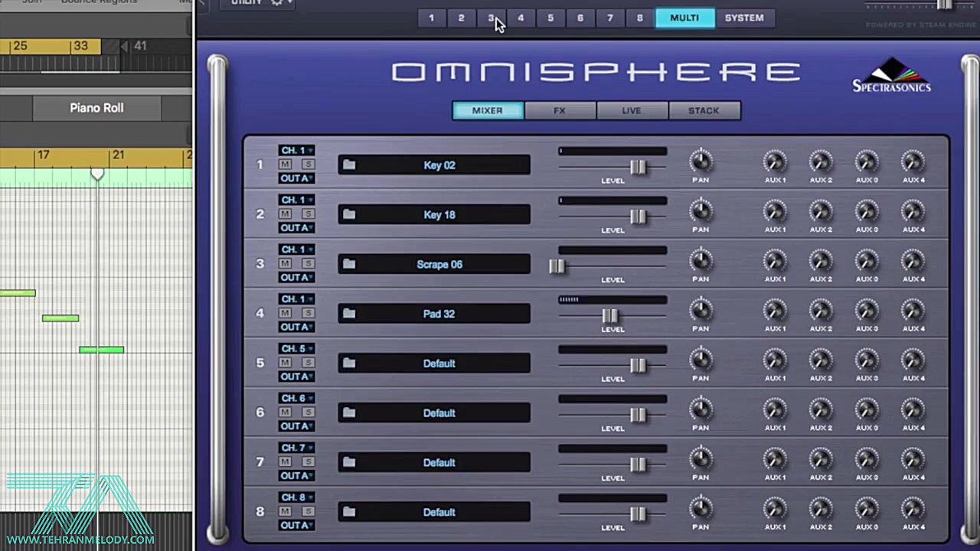The height and width of the screenshot is (551, 980).
Task: Open the CH. 5 channel dropdown
Action: [296, 349]
